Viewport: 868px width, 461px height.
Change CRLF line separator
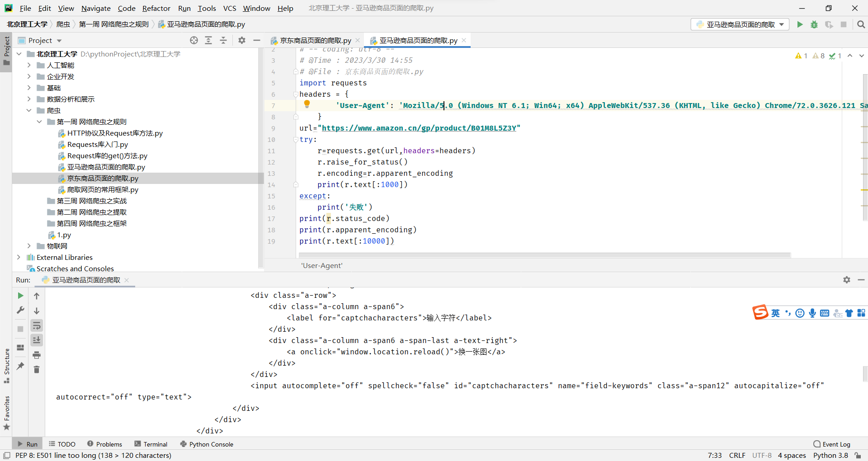pos(737,456)
